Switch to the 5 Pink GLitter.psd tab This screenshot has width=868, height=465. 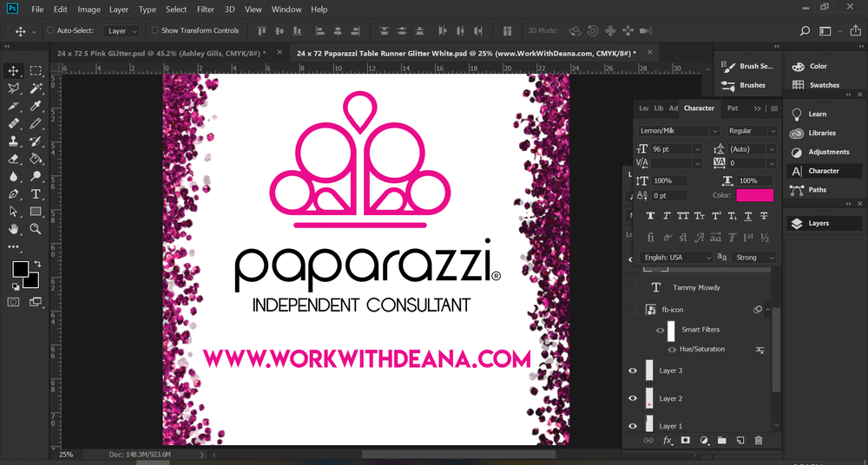pos(161,53)
